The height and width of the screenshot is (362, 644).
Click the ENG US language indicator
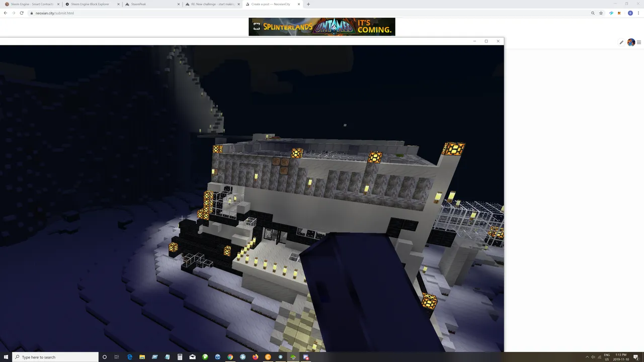point(607,357)
